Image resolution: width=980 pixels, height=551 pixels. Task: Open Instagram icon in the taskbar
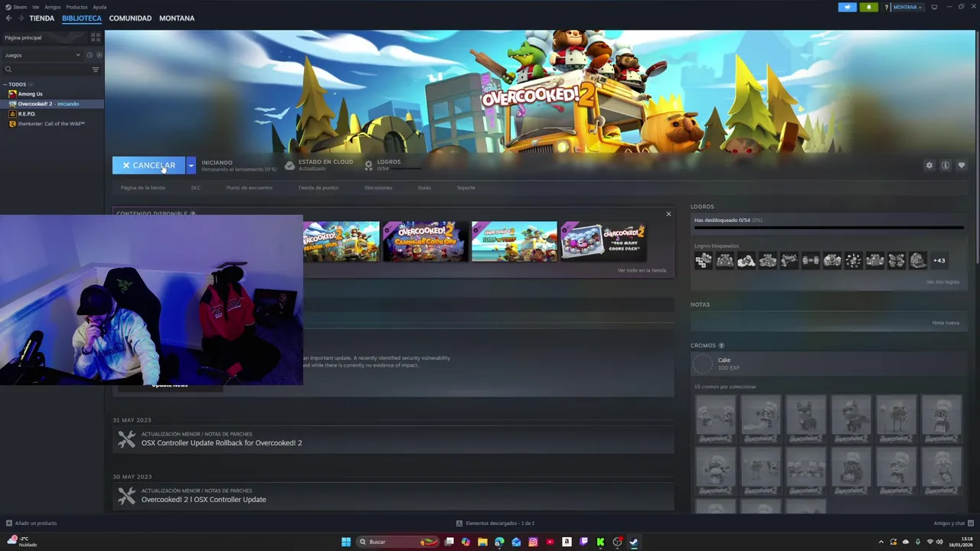[533, 542]
